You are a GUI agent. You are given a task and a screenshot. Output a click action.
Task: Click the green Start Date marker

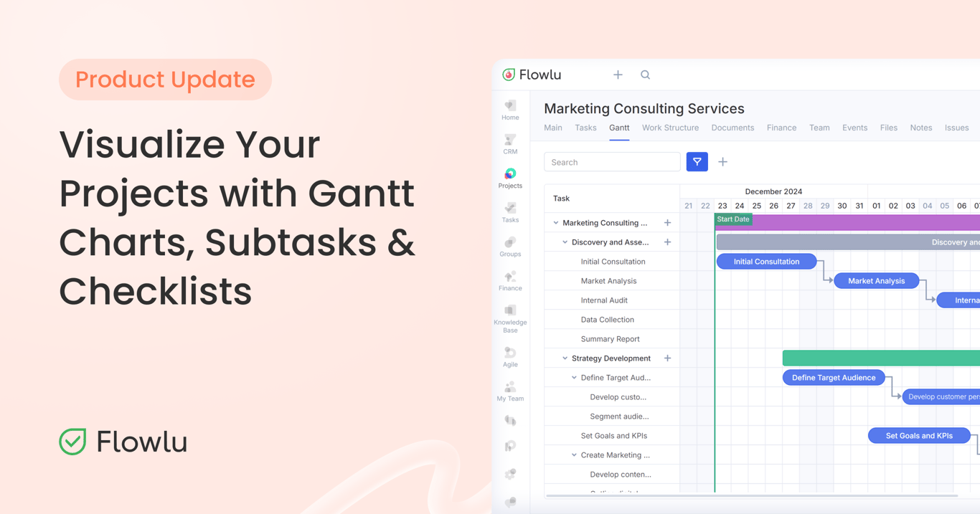coord(733,219)
